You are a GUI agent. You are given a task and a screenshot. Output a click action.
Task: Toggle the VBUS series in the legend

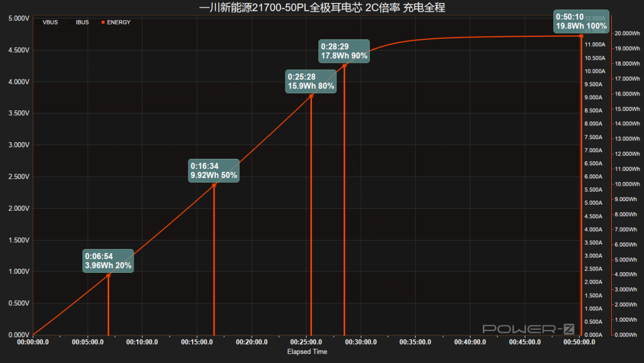tap(47, 22)
